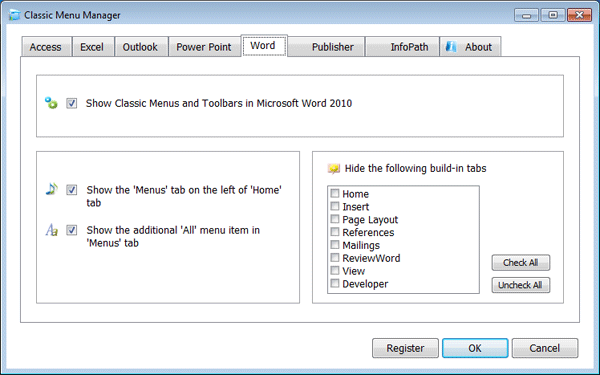Select the Word tab

coord(264,46)
